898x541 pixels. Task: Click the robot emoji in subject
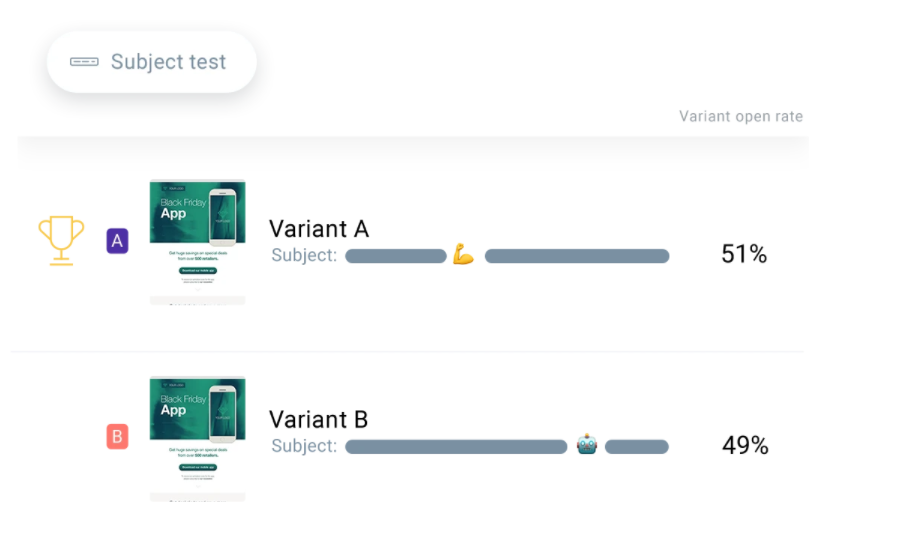(587, 445)
